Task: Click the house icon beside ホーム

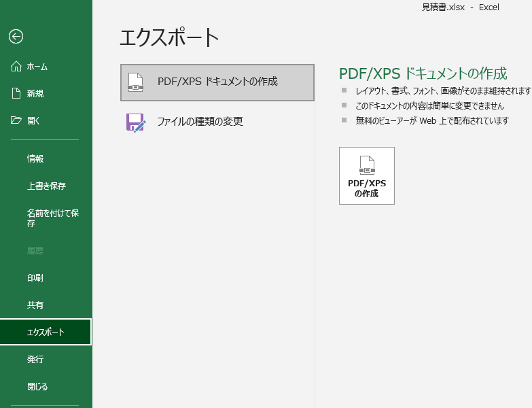Action: (17, 67)
